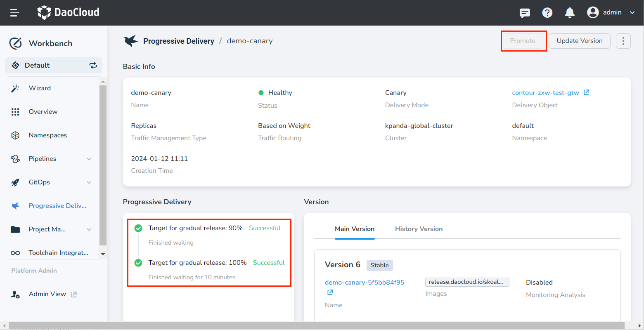Click the help question mark icon

click(547, 13)
